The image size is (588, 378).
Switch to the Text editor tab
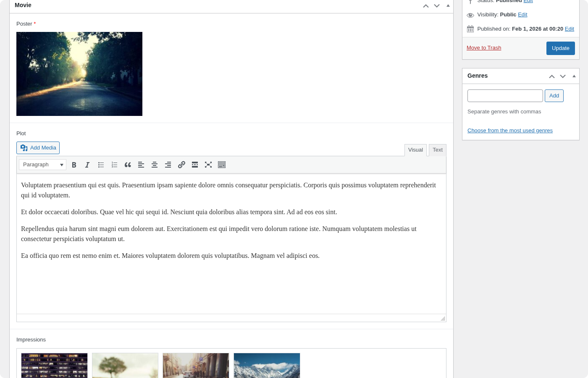click(x=437, y=150)
